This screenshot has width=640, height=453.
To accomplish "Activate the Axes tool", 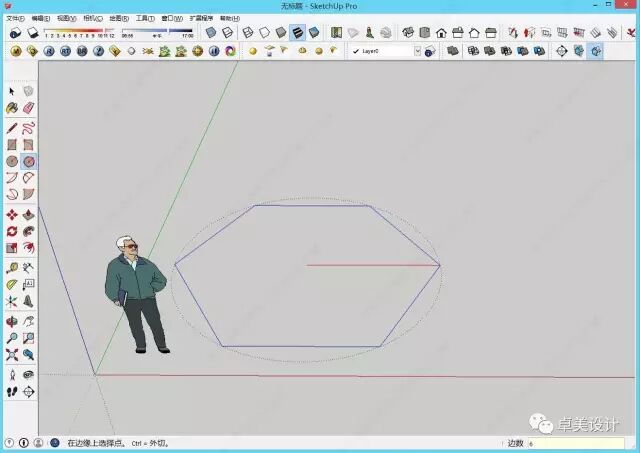I will [x=12, y=302].
